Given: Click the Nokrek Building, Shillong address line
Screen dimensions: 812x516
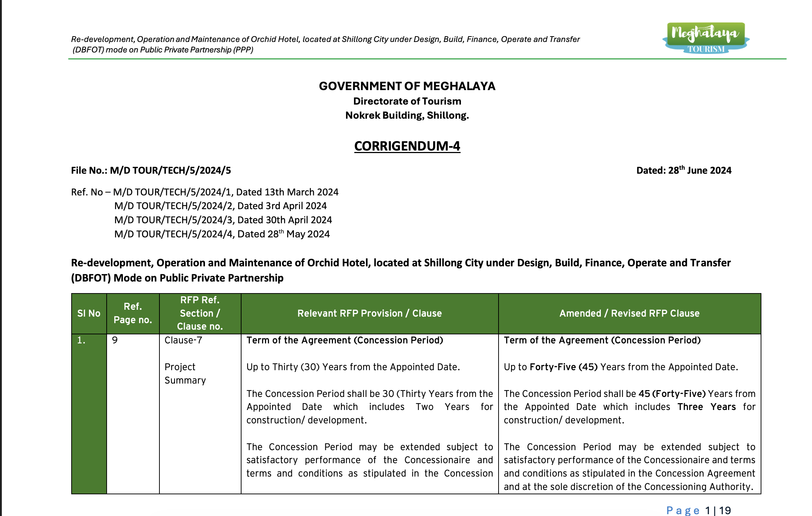Looking at the screenshot, I should (407, 115).
